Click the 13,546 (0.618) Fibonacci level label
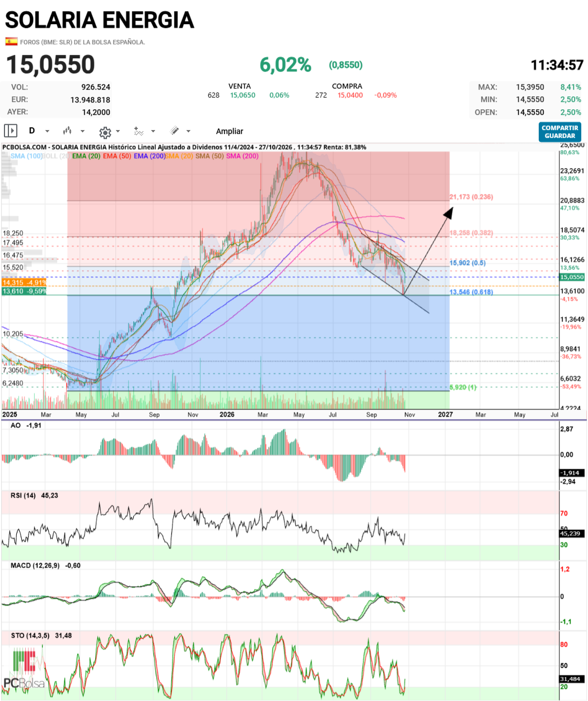Viewport: 588px width, 701px height. tap(471, 292)
